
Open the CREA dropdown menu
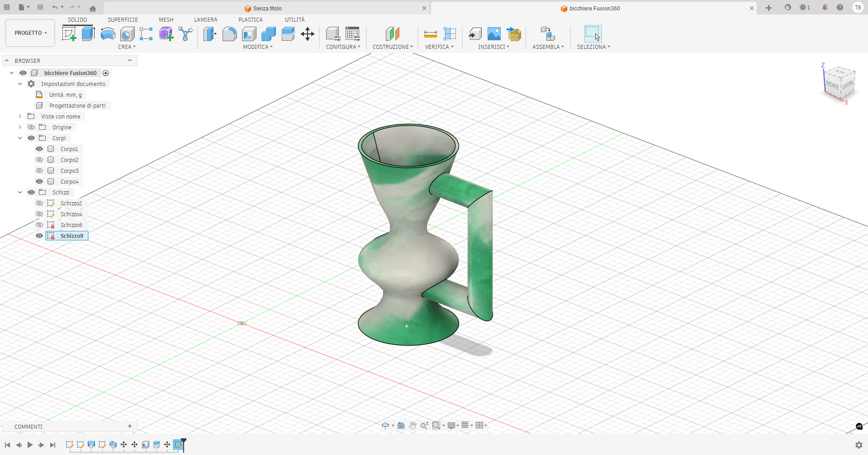click(x=127, y=47)
